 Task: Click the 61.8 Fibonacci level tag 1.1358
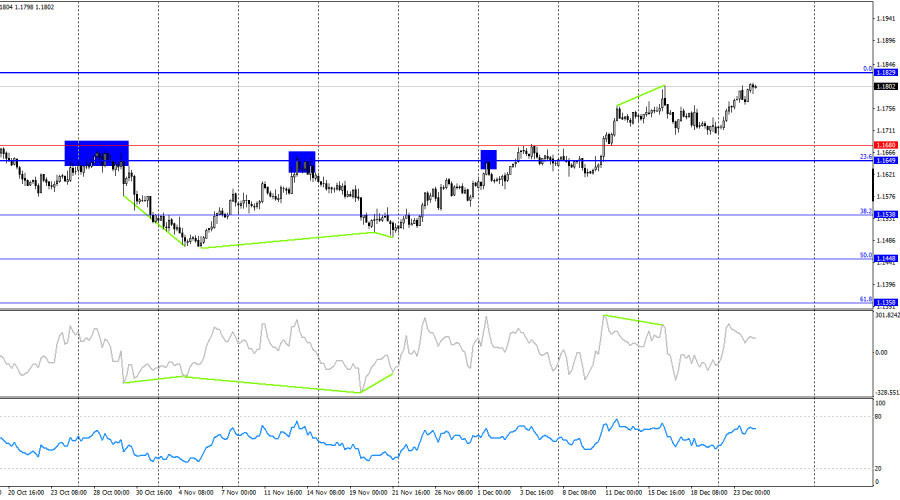coord(885,302)
